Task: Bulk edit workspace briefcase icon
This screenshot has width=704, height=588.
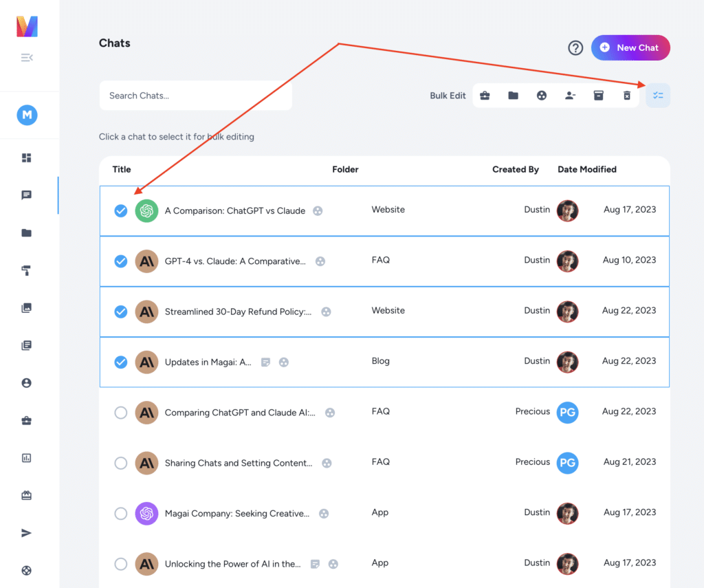Action: click(x=485, y=95)
